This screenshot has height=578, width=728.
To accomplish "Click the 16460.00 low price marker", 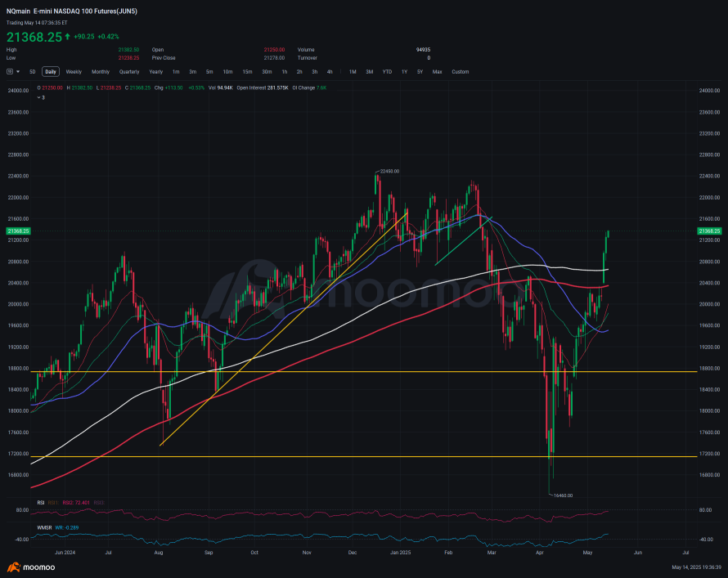I will (564, 495).
